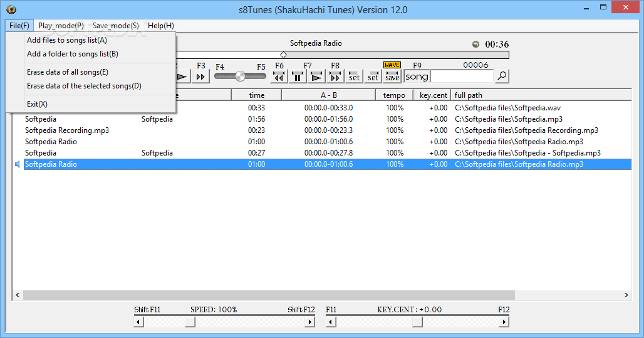644x338 pixels.
Task: Click the full path column header
Action: coord(541,95)
